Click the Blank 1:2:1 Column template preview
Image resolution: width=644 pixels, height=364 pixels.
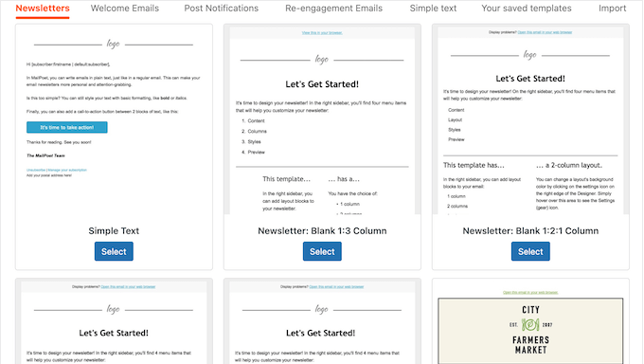[530, 120]
